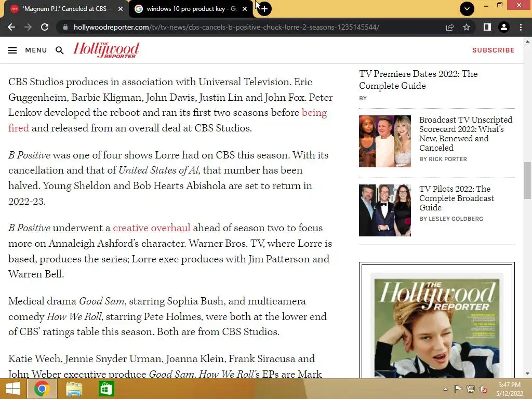Screen dimensions: 532x399
Task: Click the TV Pilots 2022 article thumbnail
Action: tap(385, 210)
